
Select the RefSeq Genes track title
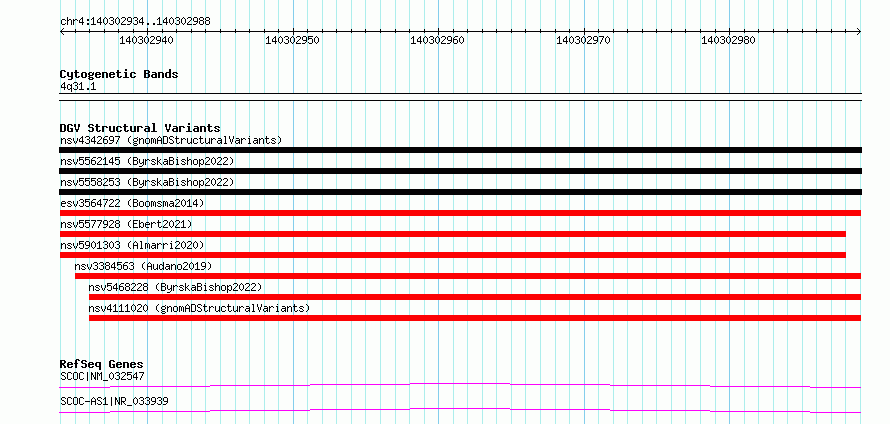[102, 364]
